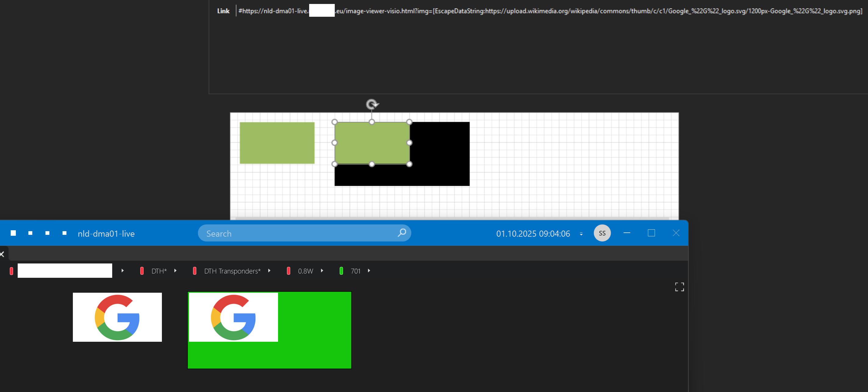Select the left green rectangle shape in Visio

point(277,143)
